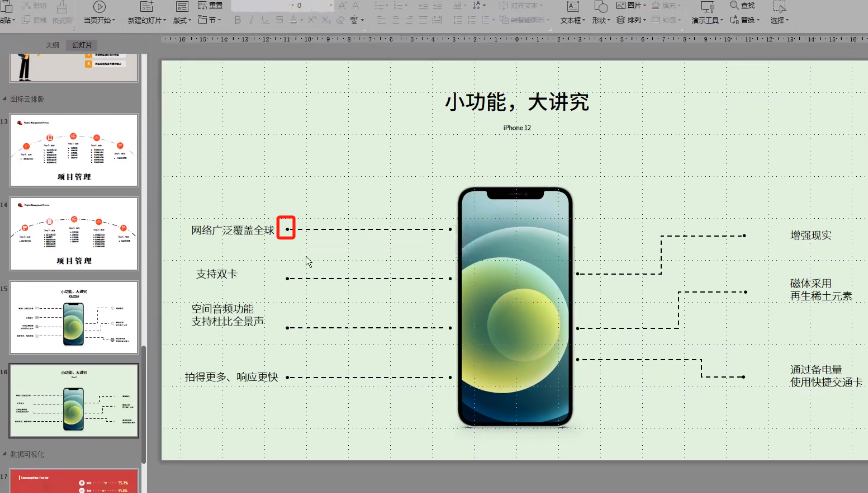
Task: Click the Align Left icon
Action: pyautogui.click(x=381, y=20)
